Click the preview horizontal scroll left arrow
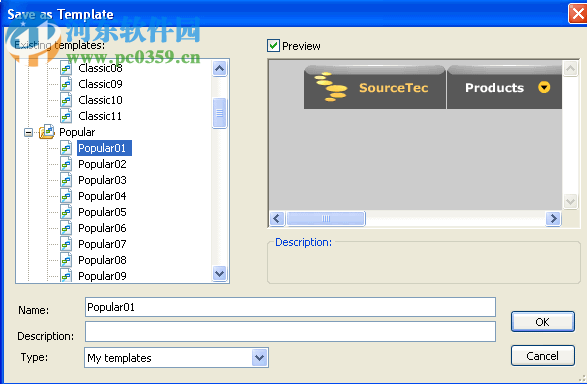 277,218
